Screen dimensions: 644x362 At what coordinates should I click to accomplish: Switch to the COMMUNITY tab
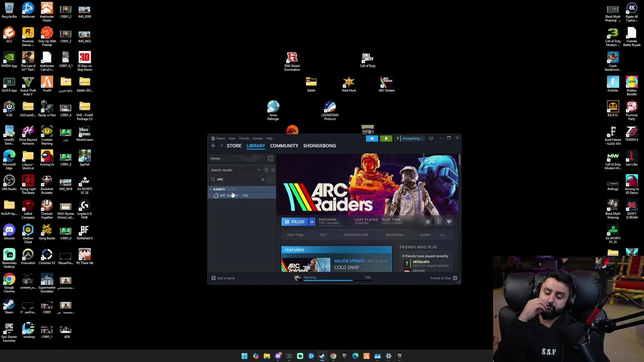tap(284, 146)
